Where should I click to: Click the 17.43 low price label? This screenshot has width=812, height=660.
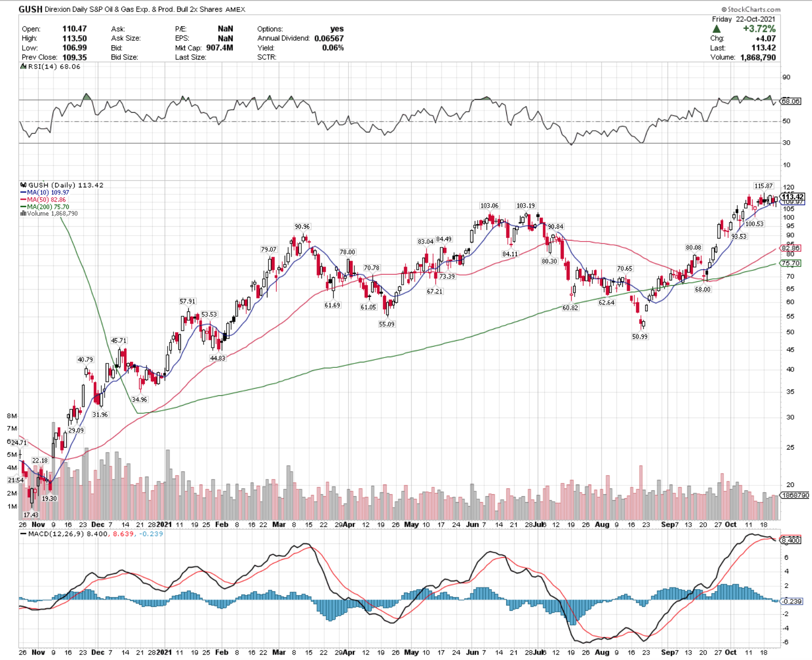[31, 515]
